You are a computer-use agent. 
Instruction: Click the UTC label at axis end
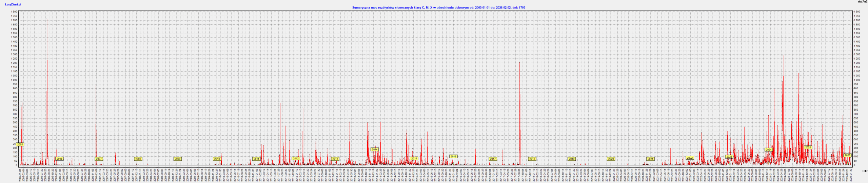pos(865,171)
